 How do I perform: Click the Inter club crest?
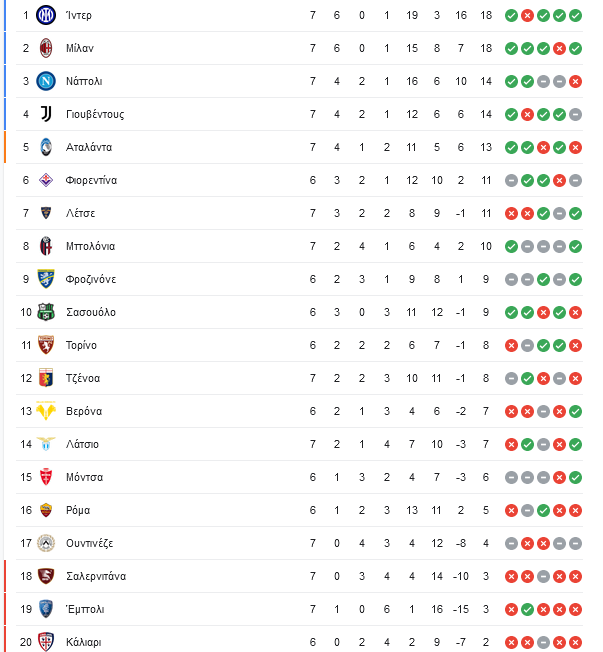click(46, 15)
